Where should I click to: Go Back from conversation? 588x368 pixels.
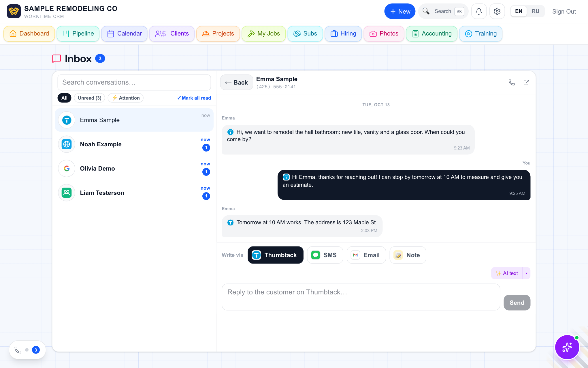(x=237, y=83)
